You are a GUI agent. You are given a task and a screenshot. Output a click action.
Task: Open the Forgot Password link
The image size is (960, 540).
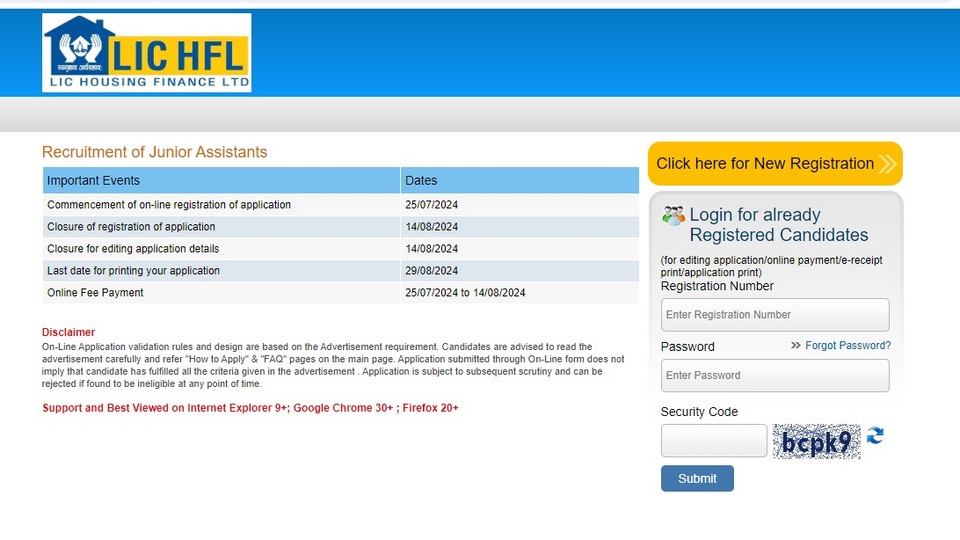click(847, 345)
